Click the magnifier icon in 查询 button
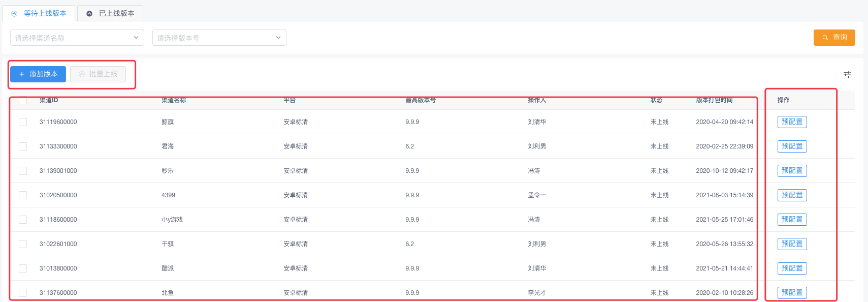Viewport: 868px width, 302px height. (825, 38)
